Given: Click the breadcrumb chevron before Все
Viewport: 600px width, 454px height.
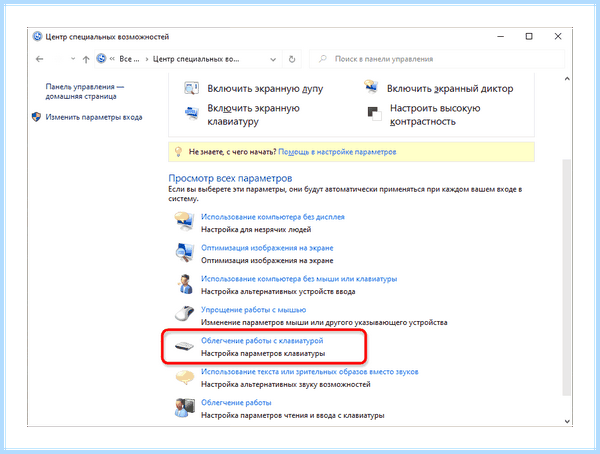Looking at the screenshot, I should pyautogui.click(x=112, y=59).
